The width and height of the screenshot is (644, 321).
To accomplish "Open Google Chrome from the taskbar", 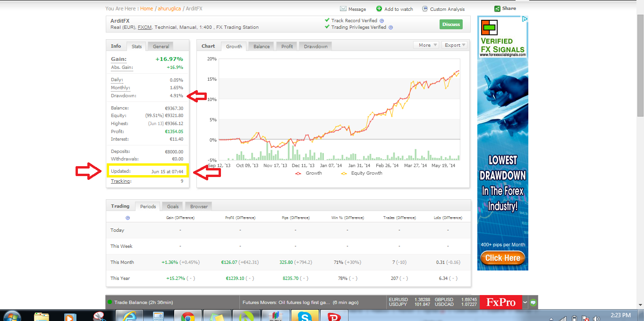I will (x=187, y=315).
